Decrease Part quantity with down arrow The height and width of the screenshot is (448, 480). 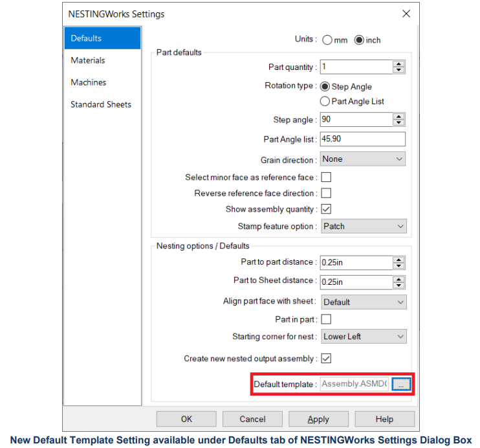coord(398,70)
